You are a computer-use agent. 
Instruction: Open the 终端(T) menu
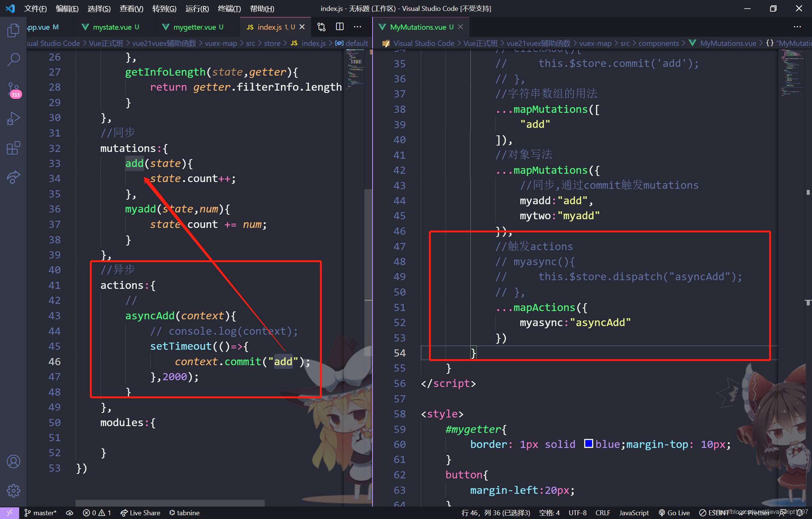(229, 8)
